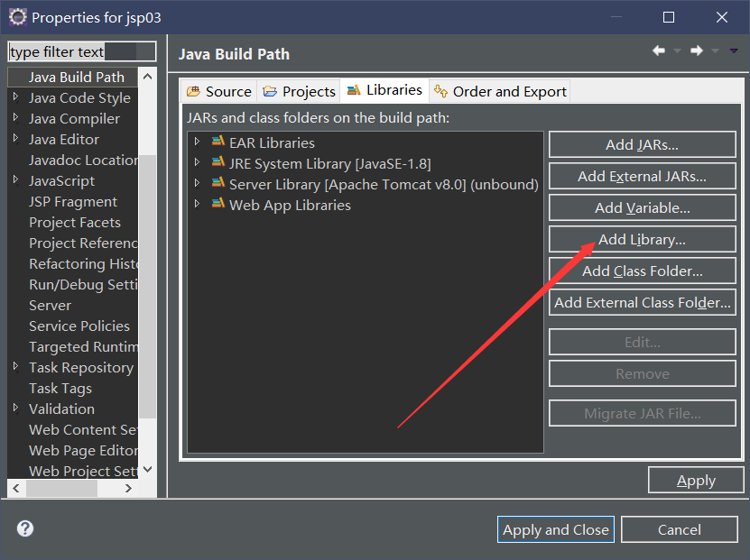Select Web Project Settings in sidebar

click(83, 471)
